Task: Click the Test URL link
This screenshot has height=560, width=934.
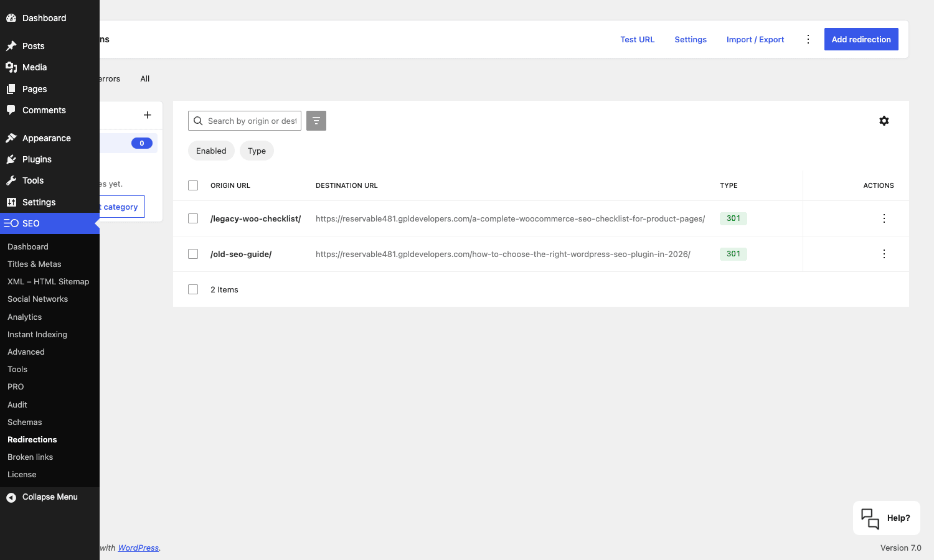Action: (637, 39)
